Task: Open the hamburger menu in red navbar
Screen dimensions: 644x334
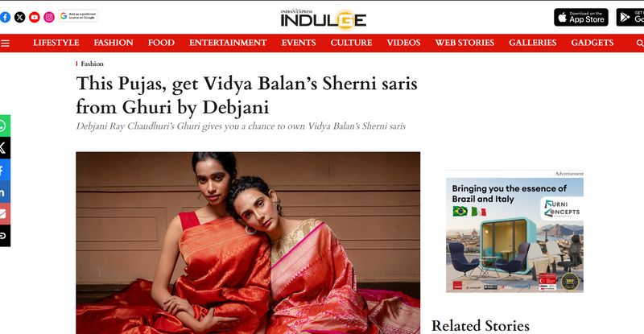Action: click(5, 43)
